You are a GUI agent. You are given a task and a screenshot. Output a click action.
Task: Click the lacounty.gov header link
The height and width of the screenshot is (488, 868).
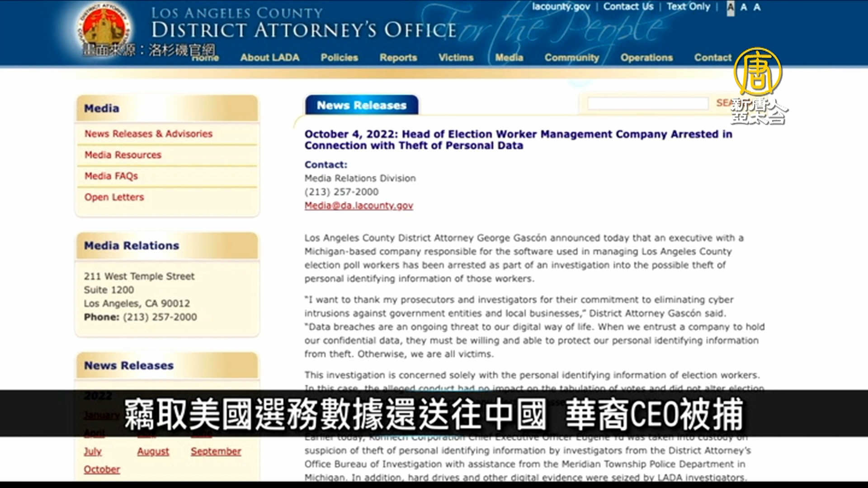tap(561, 7)
